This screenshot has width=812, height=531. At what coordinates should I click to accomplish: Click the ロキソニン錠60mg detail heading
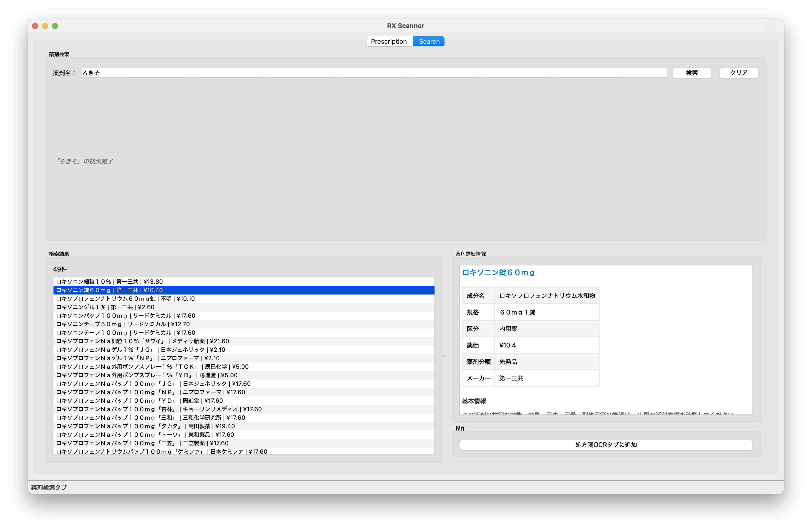click(498, 272)
